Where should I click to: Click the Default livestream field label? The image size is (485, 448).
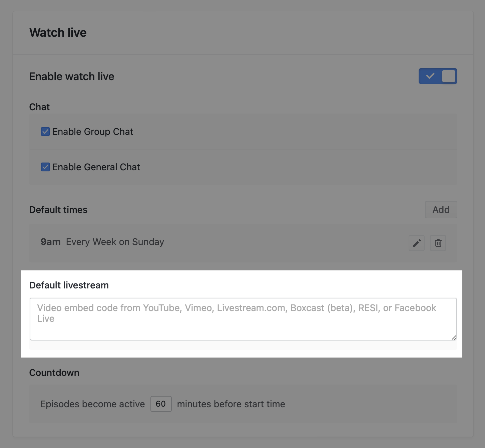pyautogui.click(x=69, y=285)
